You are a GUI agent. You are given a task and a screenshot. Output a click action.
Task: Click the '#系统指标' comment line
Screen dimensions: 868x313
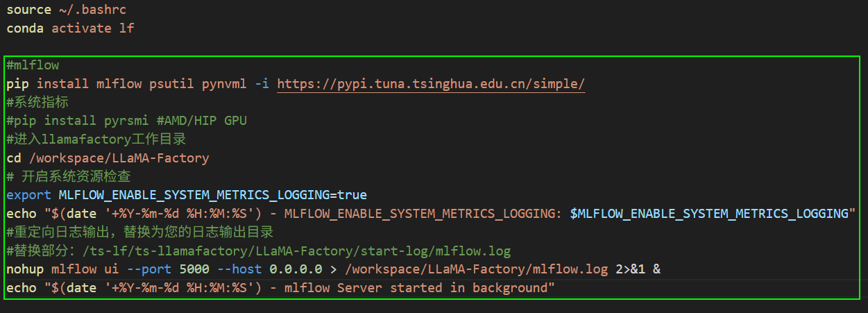coord(37,102)
